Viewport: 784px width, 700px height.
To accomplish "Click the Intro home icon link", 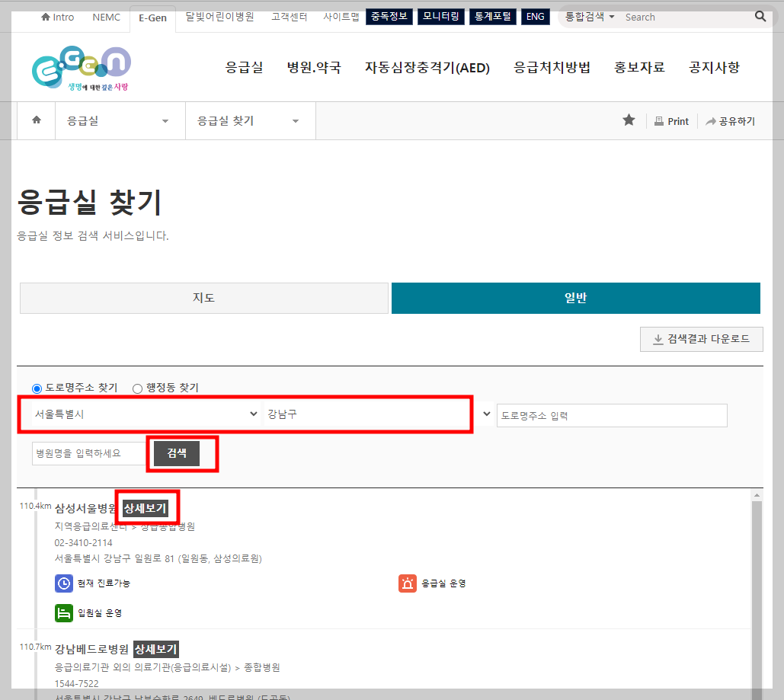I will click(57, 17).
